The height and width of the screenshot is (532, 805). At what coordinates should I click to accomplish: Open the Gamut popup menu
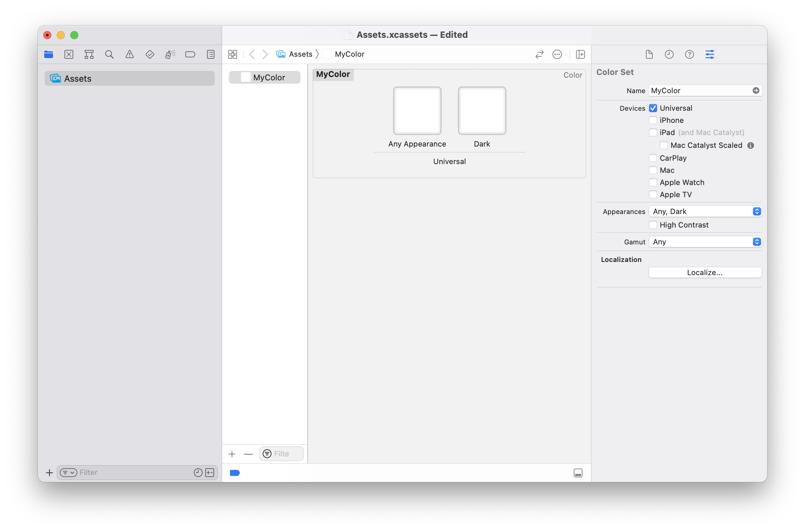tap(705, 242)
